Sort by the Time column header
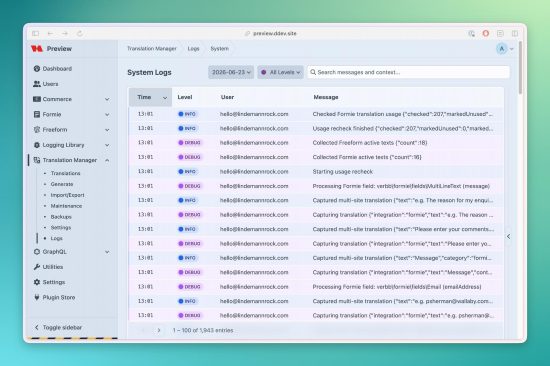Viewport: 550px width, 366px height. 150,97
